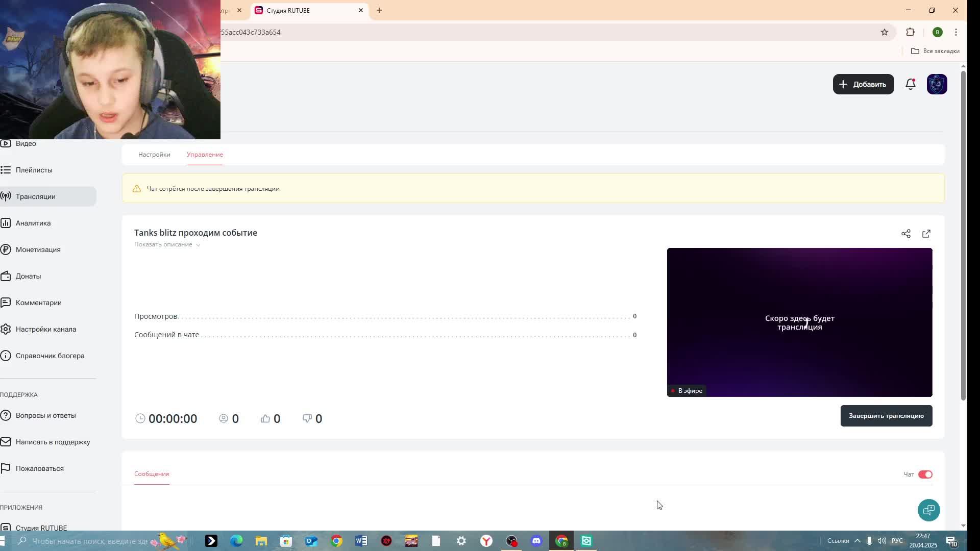Click the stream preview thumbnail

pos(799,322)
